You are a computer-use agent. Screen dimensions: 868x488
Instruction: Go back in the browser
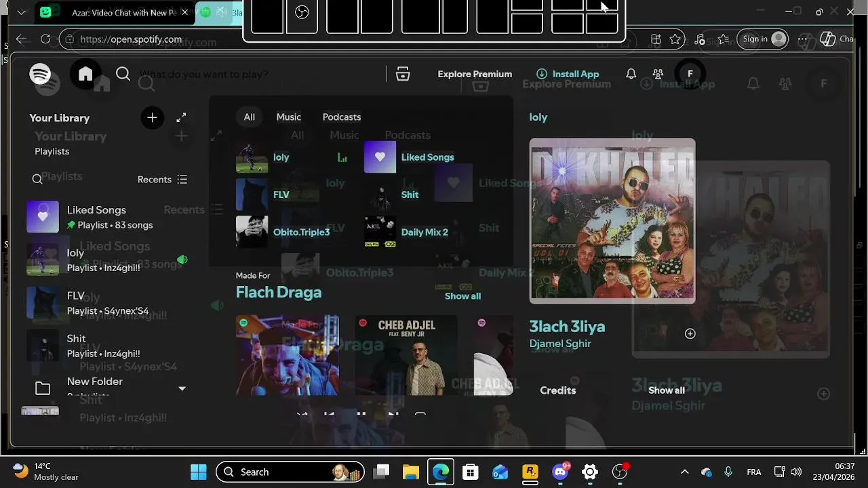pyautogui.click(x=22, y=39)
